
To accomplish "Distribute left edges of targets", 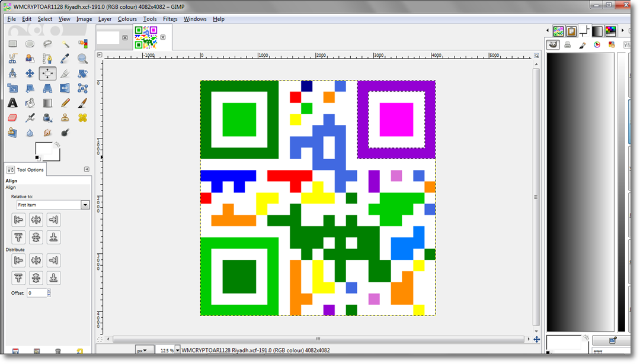I will (18, 260).
